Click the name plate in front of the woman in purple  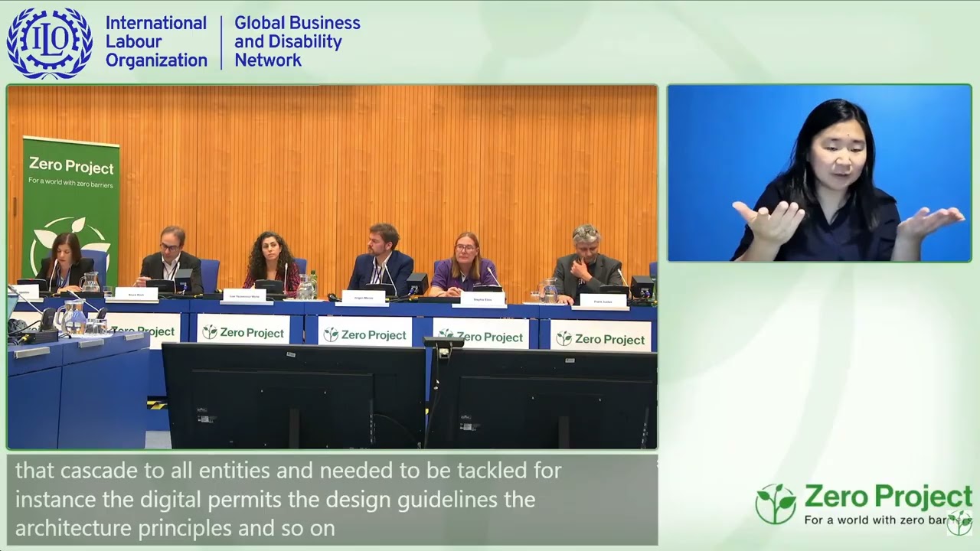(x=482, y=299)
